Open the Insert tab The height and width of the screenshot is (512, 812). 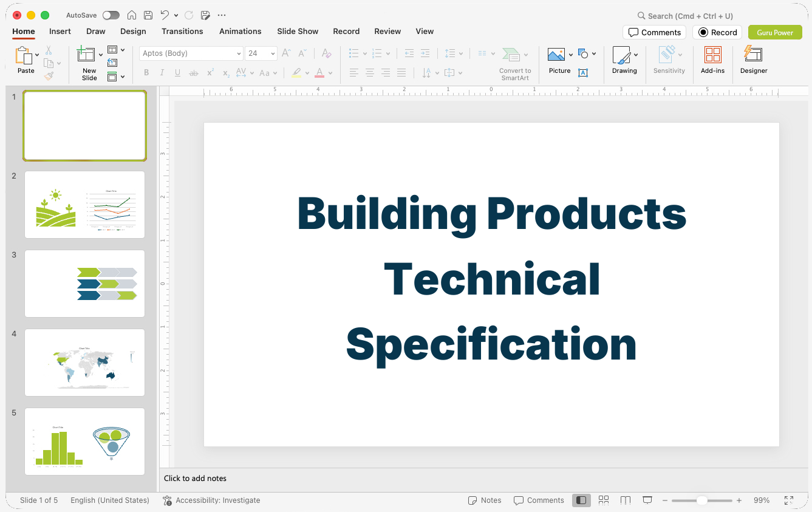[60, 31]
